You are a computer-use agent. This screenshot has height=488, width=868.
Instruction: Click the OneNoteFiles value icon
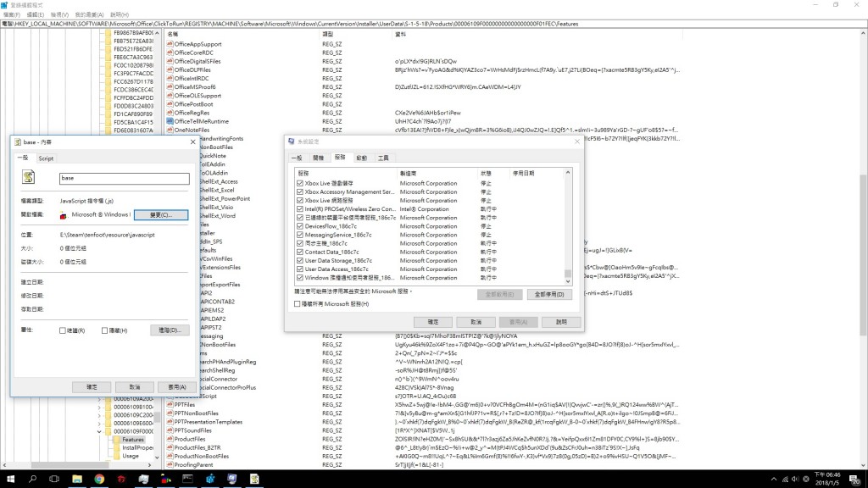coord(170,130)
